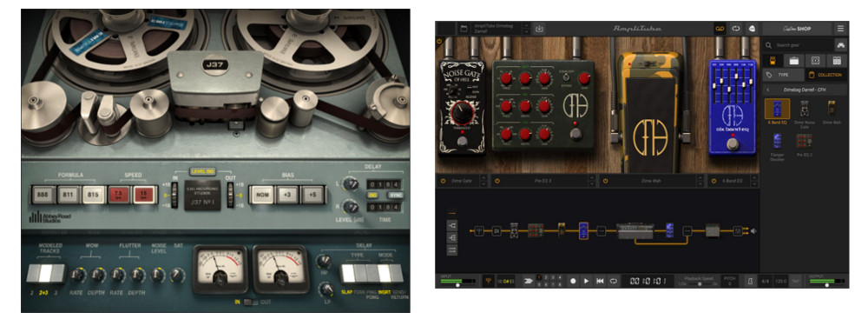This screenshot has width=868, height=326.
Task: Open the preset name up/down selector
Action: click(x=526, y=29)
